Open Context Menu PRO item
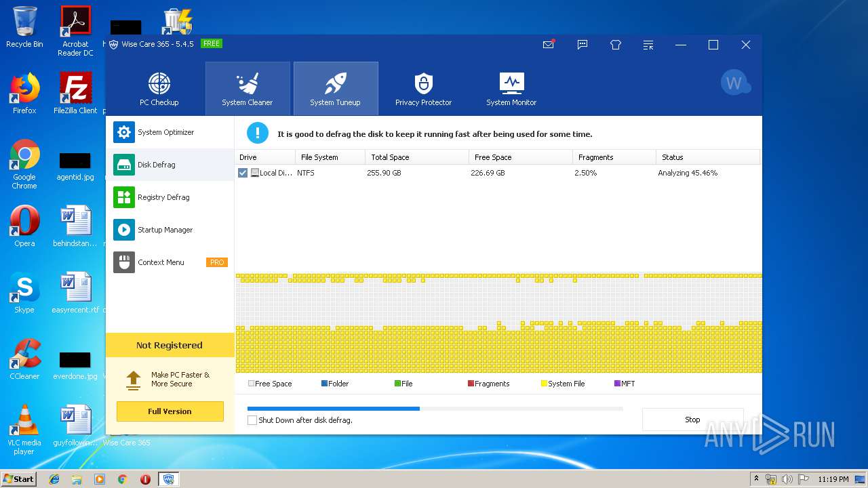The width and height of the screenshot is (868, 488). point(170,262)
